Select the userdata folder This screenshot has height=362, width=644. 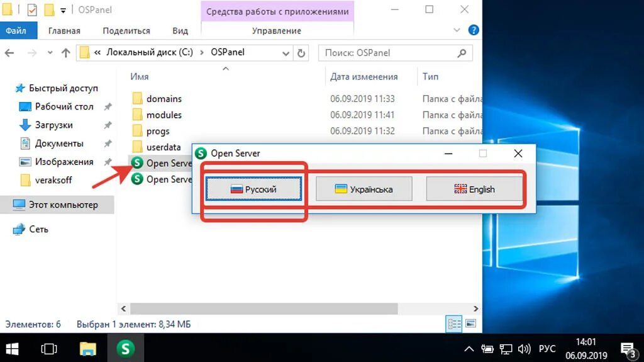click(x=164, y=147)
